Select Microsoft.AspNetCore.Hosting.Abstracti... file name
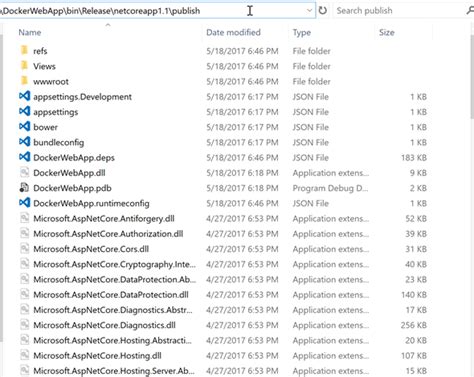Image resolution: width=474 pixels, height=377 pixels. (x=113, y=340)
